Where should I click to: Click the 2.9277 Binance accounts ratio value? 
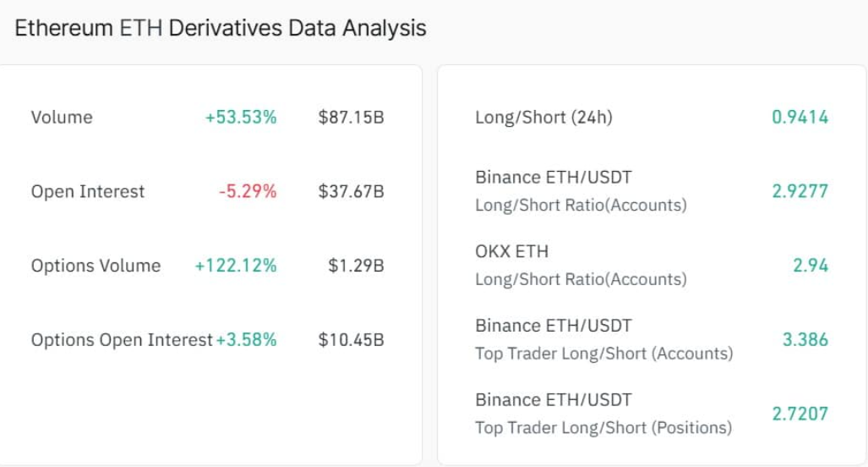click(x=800, y=191)
